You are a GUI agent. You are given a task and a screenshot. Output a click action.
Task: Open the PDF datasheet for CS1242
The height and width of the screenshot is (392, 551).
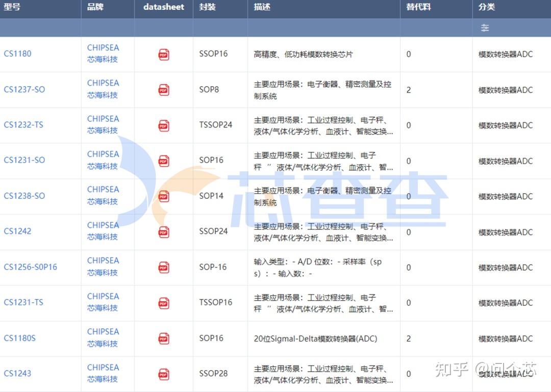(163, 231)
